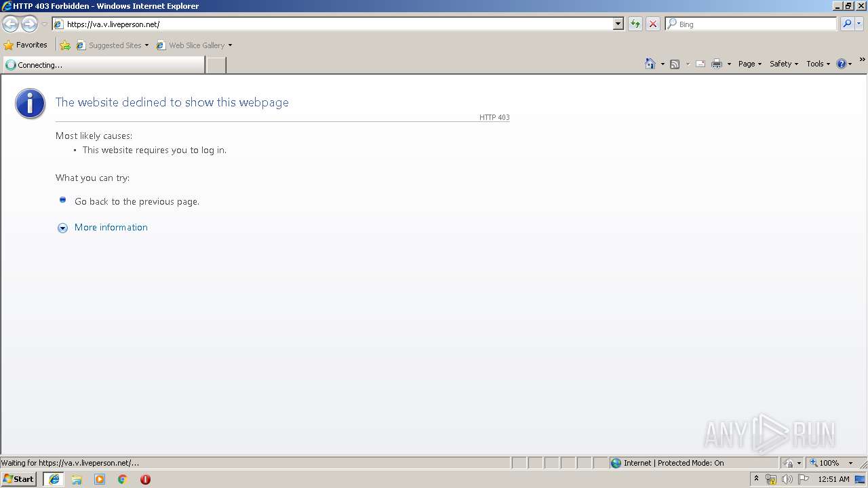Click the blue information icon

tap(31, 104)
